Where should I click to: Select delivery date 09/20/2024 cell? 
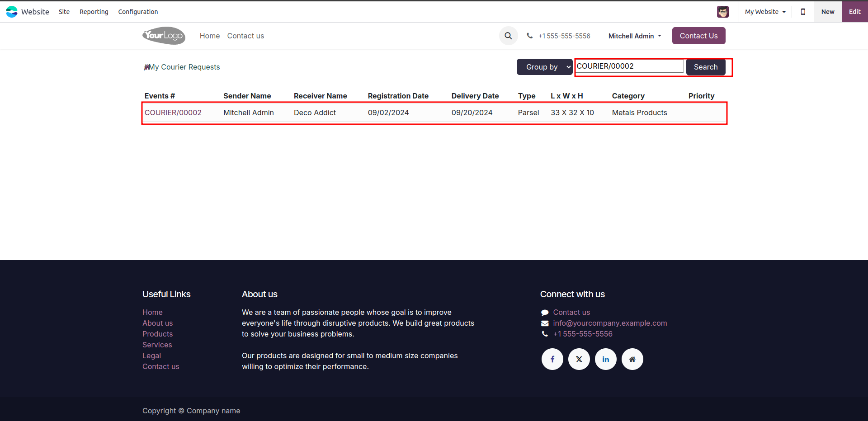pyautogui.click(x=472, y=112)
